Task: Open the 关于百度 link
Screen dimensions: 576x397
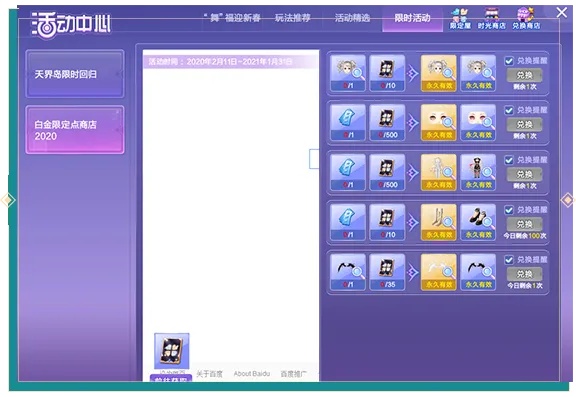Action: coord(209,374)
